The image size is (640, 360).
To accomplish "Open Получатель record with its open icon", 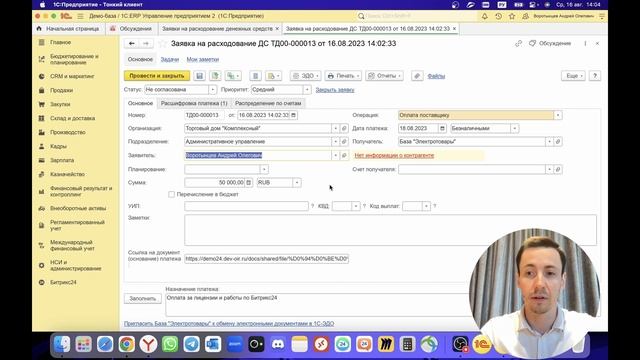I will click(558, 142).
